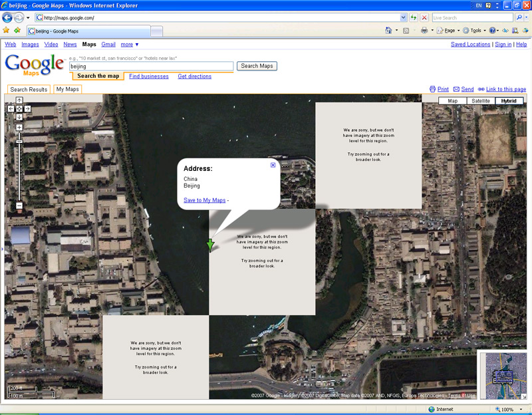The height and width of the screenshot is (415, 532).
Task: Focus the Live Search box
Action: pyautogui.click(x=472, y=18)
